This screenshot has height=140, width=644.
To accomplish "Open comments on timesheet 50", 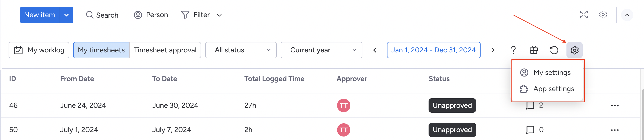I will [530, 130].
